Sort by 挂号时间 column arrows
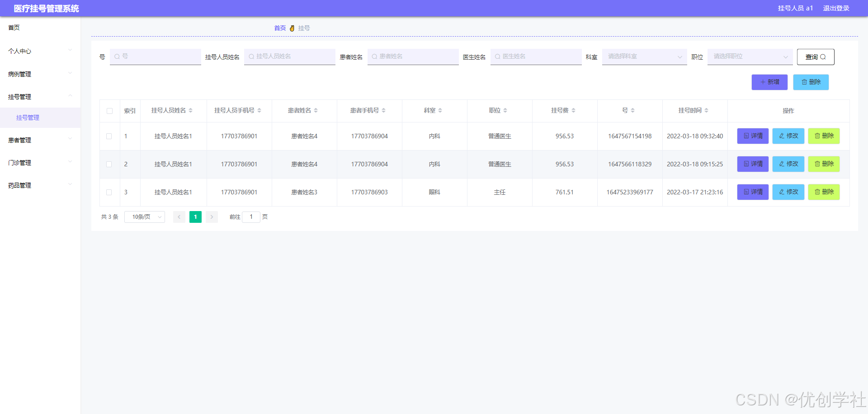The width and height of the screenshot is (868, 414). click(x=707, y=110)
